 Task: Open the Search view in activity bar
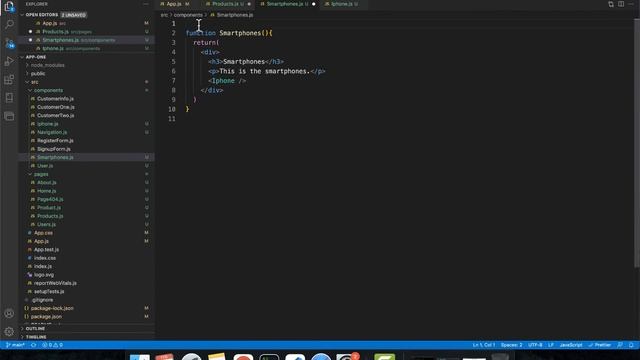coord(9,24)
